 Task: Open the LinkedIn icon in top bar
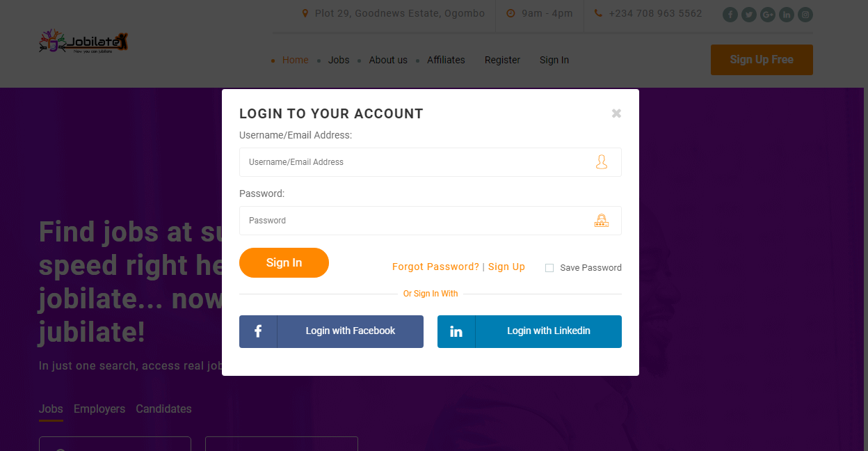(787, 15)
